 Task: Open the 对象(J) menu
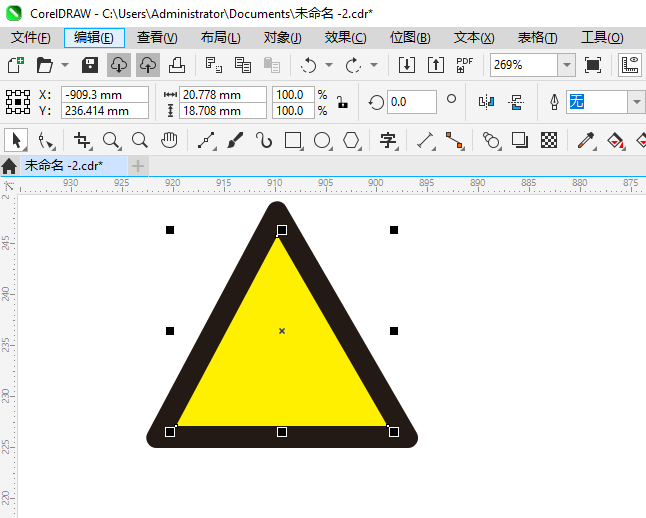click(283, 38)
